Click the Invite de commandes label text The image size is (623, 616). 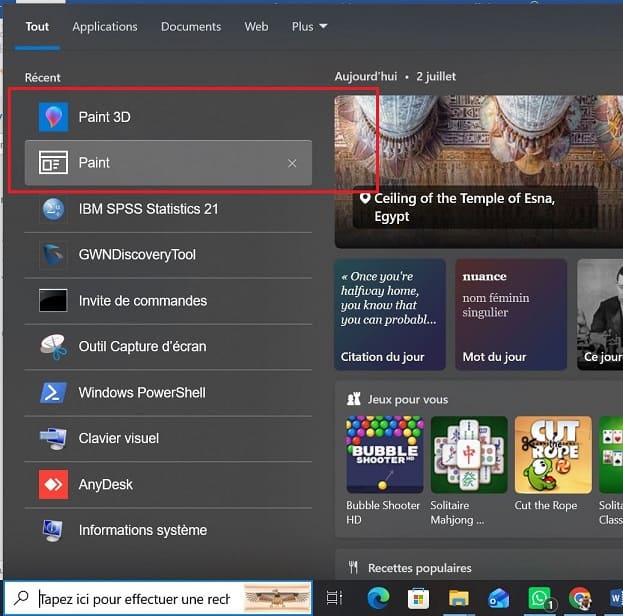pyautogui.click(x=143, y=301)
